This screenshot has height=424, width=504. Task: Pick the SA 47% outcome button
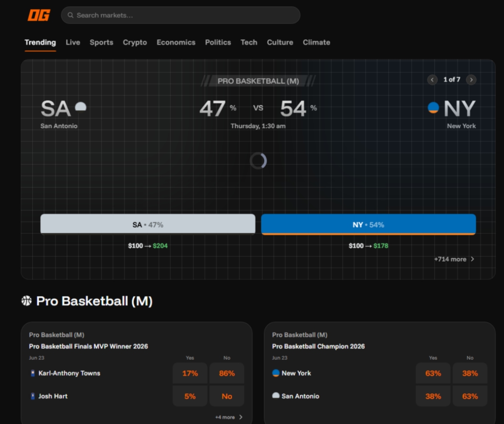tap(148, 224)
